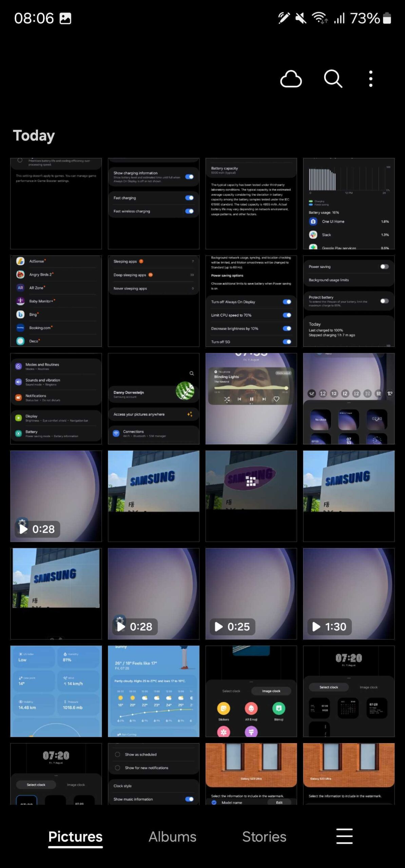Play the 1:30 video thumbnail
The image size is (405, 868).
pos(348,593)
